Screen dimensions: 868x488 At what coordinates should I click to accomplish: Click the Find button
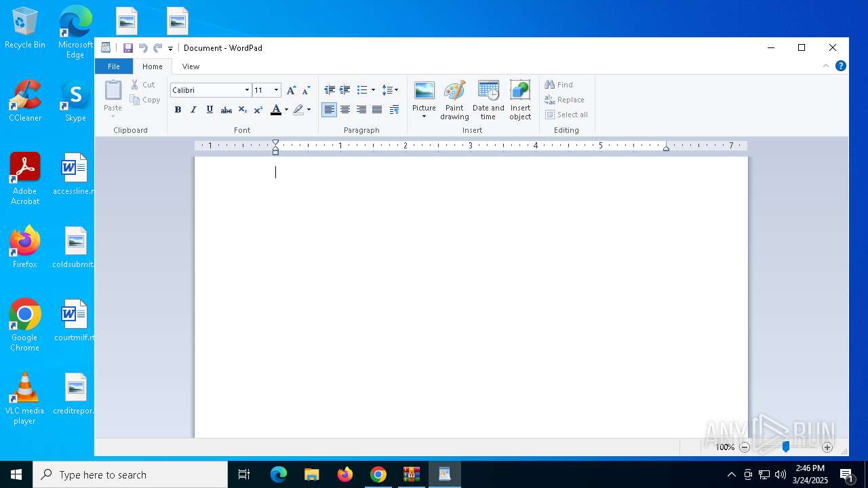[x=559, y=85]
